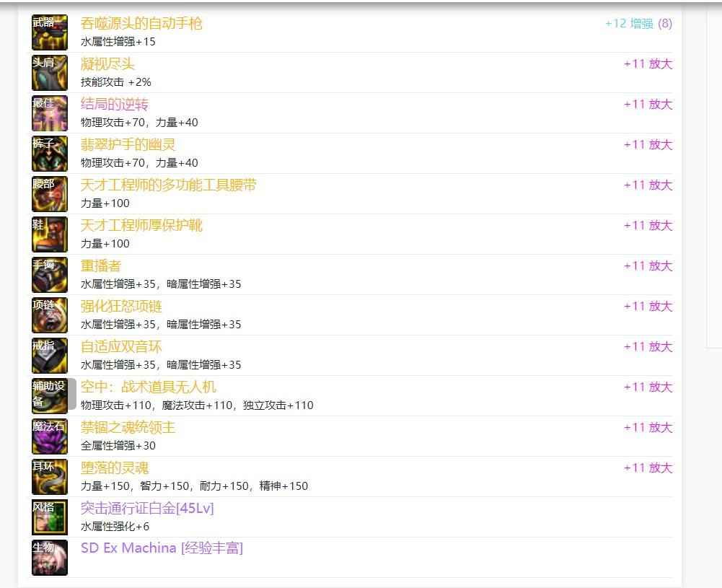Click the 堕落的灵魂 earring name
722x588 pixels.
click(x=115, y=468)
